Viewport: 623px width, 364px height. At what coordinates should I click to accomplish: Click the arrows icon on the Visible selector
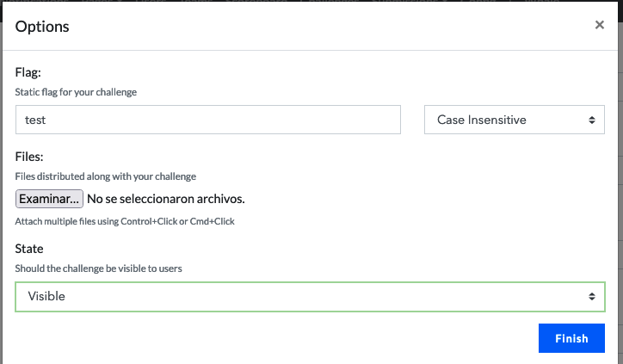(592, 296)
